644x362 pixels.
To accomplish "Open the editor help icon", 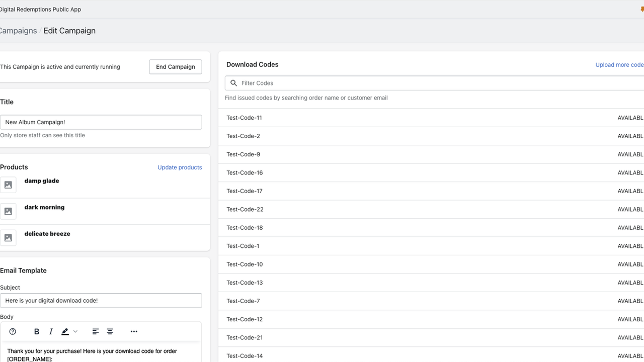I will click(x=13, y=331).
